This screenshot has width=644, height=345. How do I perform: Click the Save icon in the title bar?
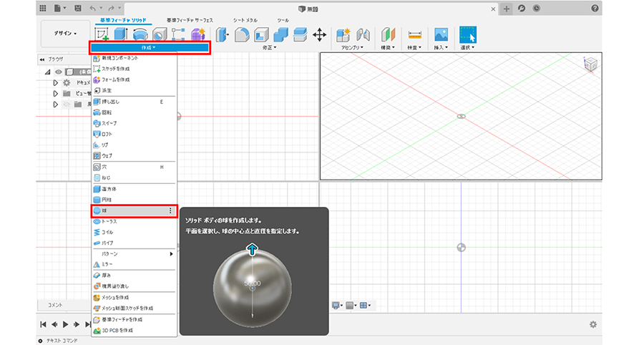click(78, 8)
